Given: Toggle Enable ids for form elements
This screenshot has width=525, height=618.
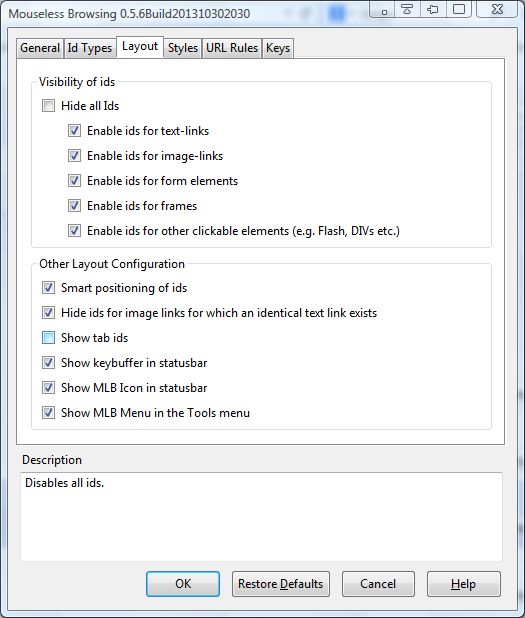Looking at the screenshot, I should [x=74, y=181].
